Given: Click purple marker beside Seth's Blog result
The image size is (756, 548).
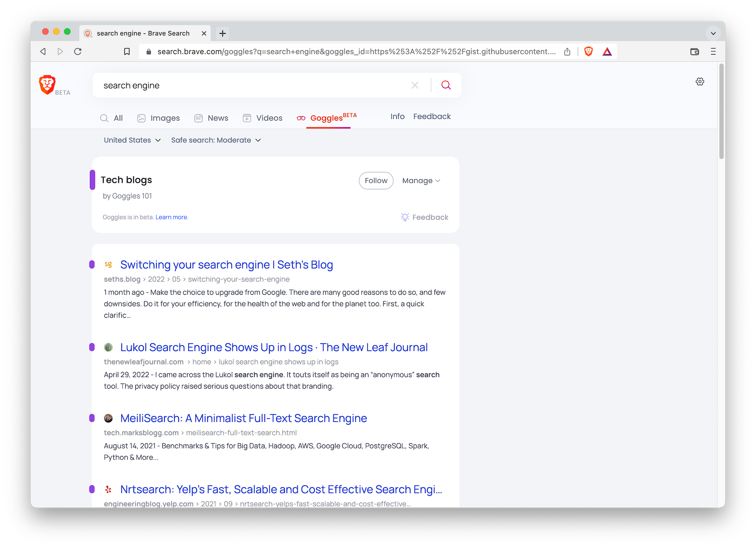Looking at the screenshot, I should click(92, 264).
